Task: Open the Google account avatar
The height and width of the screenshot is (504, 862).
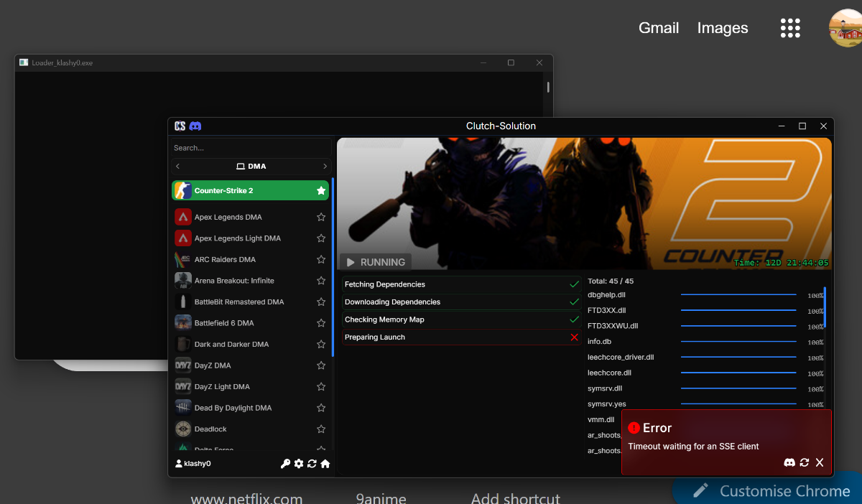Action: tap(845, 28)
